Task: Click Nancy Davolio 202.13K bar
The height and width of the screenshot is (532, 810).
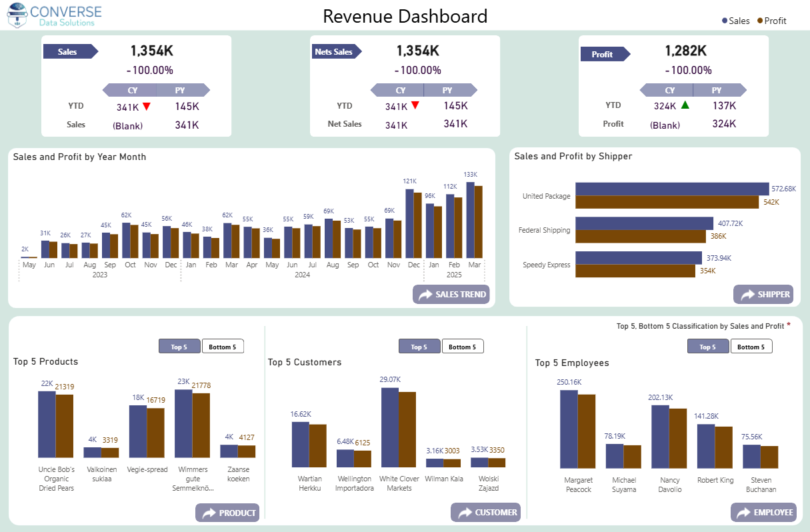Action: pos(660,437)
